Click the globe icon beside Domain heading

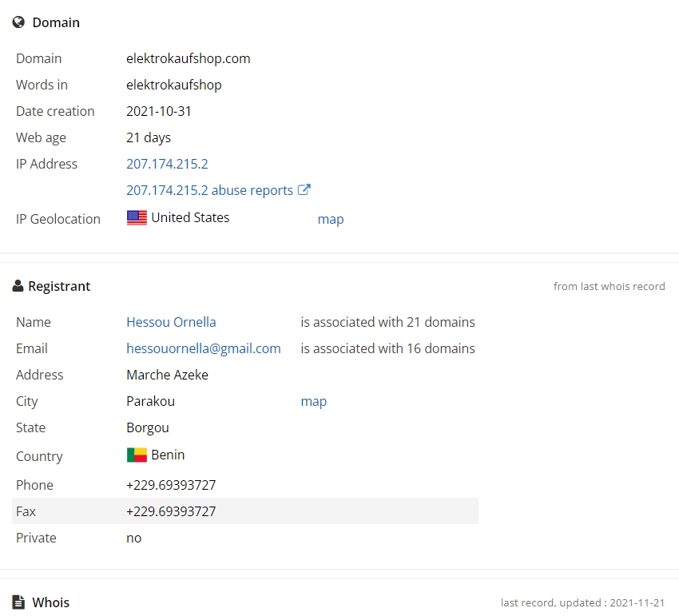point(18,22)
